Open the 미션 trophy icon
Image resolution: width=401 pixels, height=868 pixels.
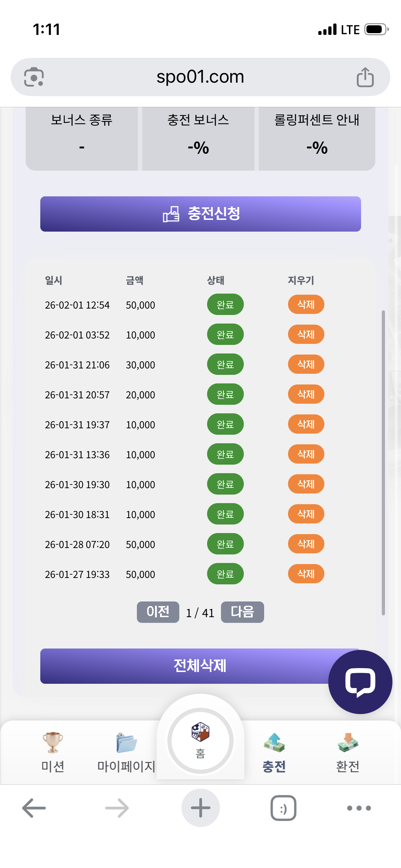(x=53, y=742)
